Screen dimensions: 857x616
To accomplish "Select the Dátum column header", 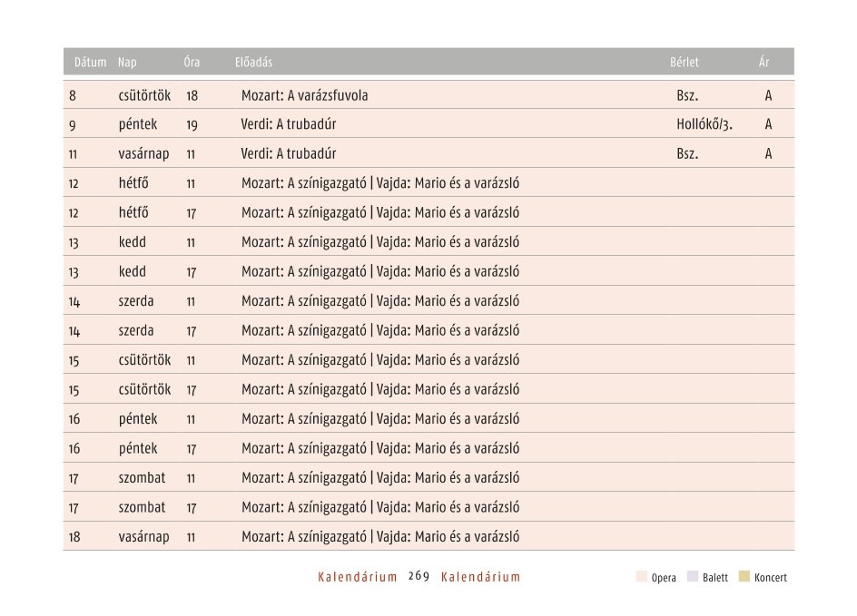I will 90,62.
